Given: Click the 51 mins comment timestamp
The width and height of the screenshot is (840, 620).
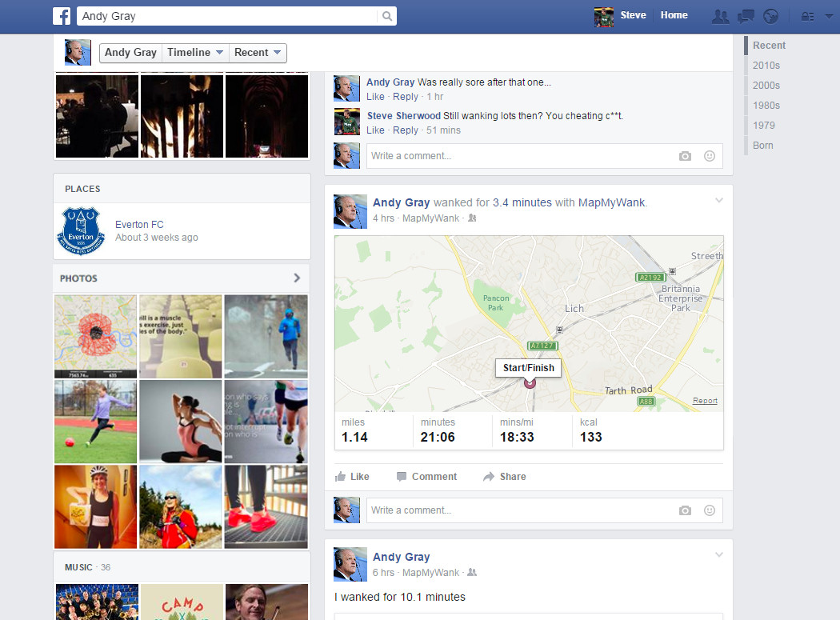Looking at the screenshot, I should pyautogui.click(x=443, y=130).
